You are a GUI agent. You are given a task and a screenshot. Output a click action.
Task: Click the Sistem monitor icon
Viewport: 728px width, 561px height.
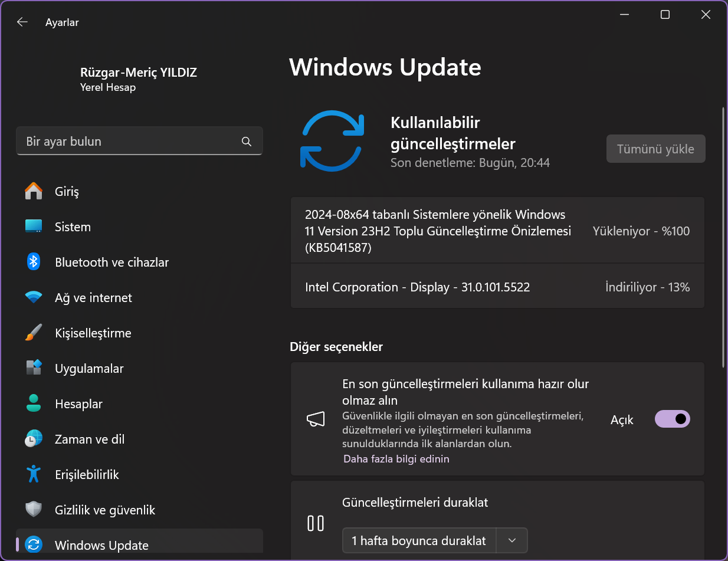tap(34, 227)
